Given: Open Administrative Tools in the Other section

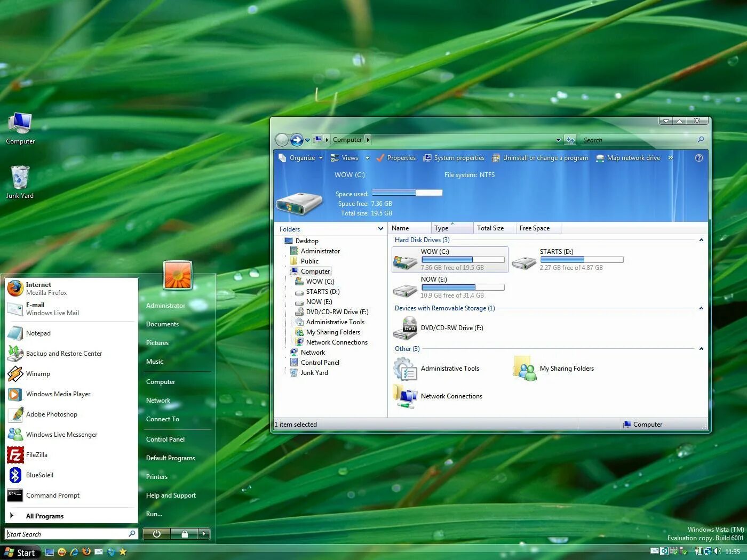Looking at the screenshot, I should pos(450,369).
